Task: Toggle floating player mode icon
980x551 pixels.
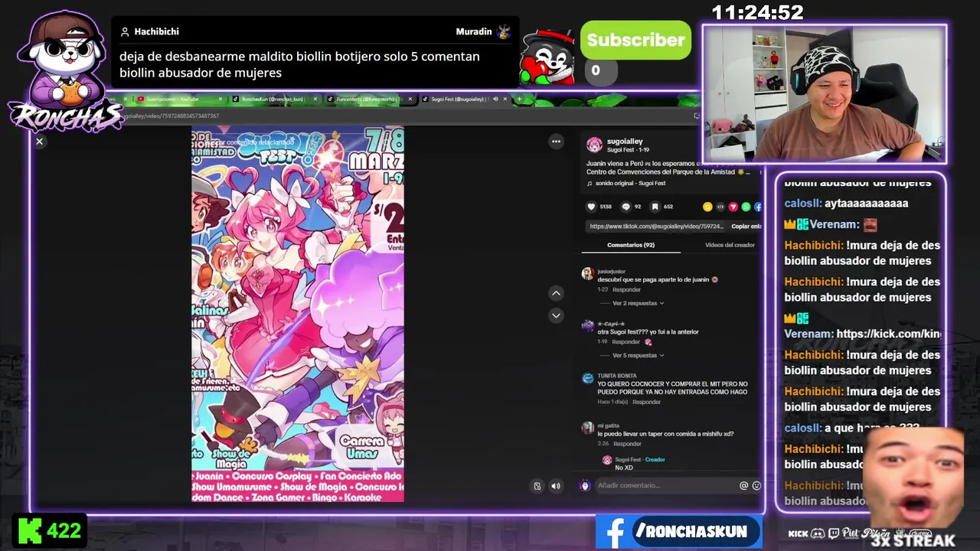Action: tap(537, 485)
